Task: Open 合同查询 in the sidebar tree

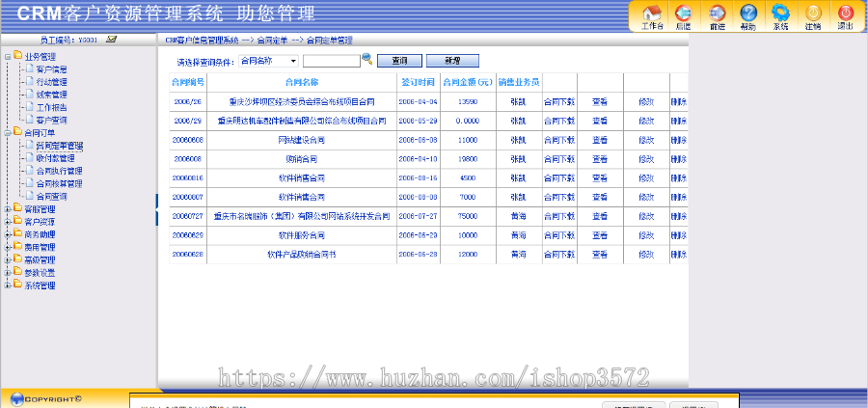Action: point(51,197)
